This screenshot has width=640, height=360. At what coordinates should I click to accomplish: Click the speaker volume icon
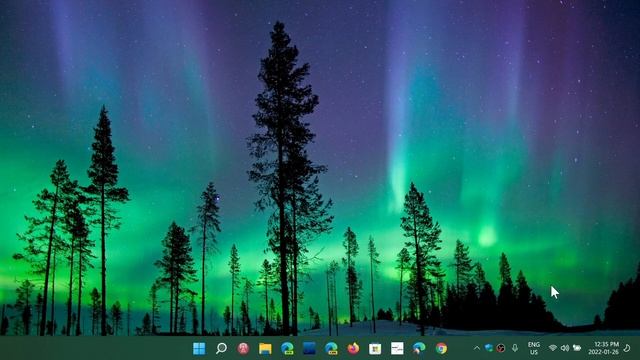(565, 348)
